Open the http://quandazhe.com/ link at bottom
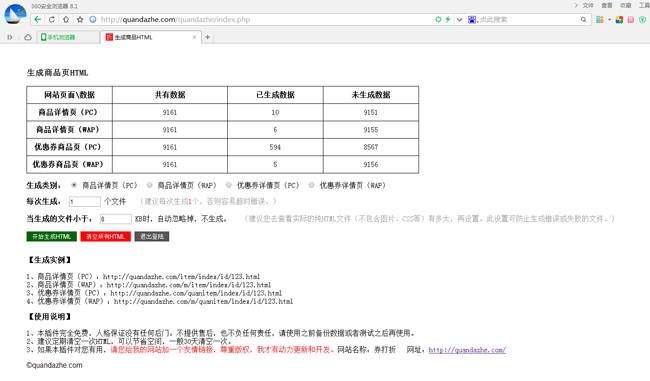 point(467,350)
